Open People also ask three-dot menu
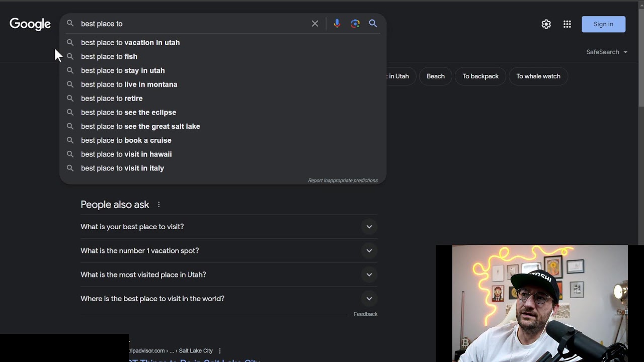 (x=158, y=205)
